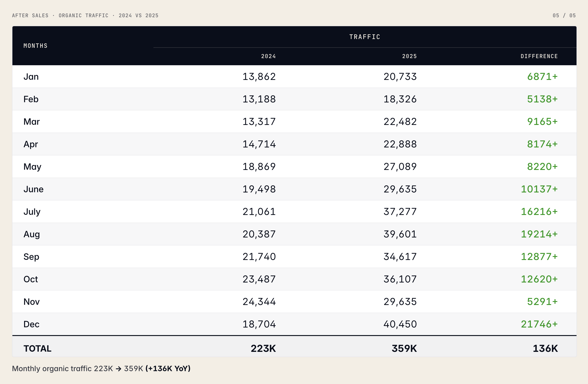Select the TRAFFIC group header

point(365,37)
